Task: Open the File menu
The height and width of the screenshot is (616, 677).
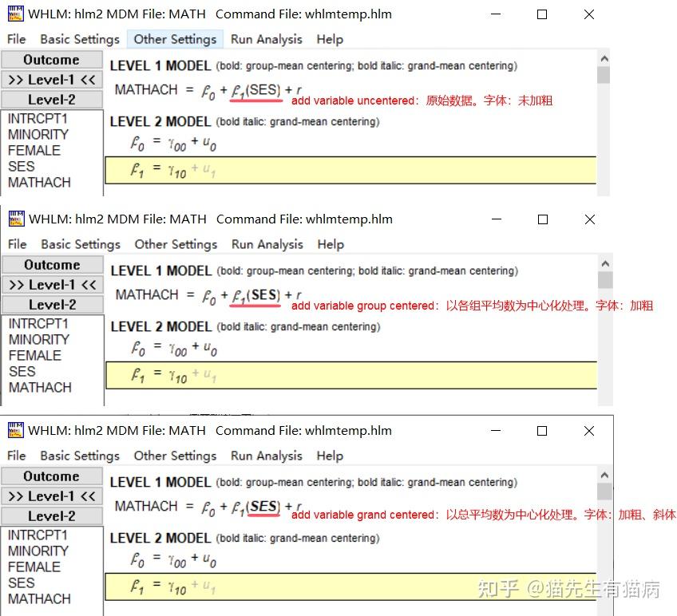Action: (16, 38)
